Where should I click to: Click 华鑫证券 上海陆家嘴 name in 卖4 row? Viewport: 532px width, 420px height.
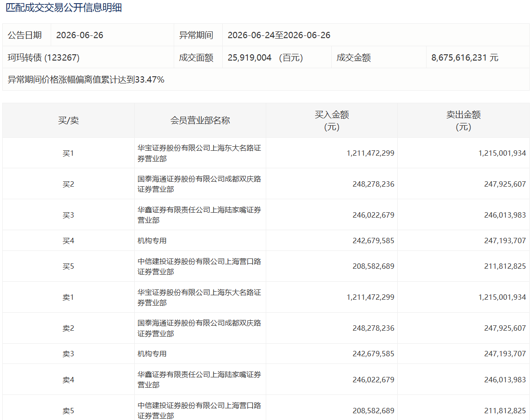pyautogui.click(x=199, y=380)
